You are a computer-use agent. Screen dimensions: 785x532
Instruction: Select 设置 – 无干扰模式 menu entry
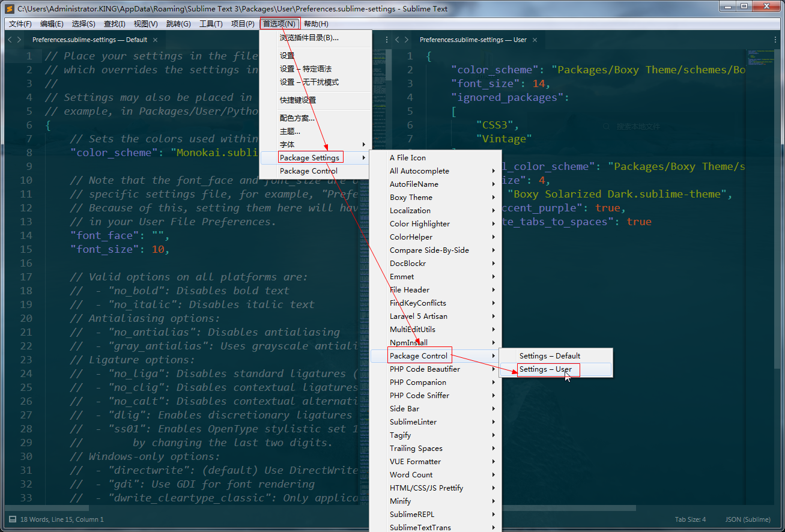point(316,82)
